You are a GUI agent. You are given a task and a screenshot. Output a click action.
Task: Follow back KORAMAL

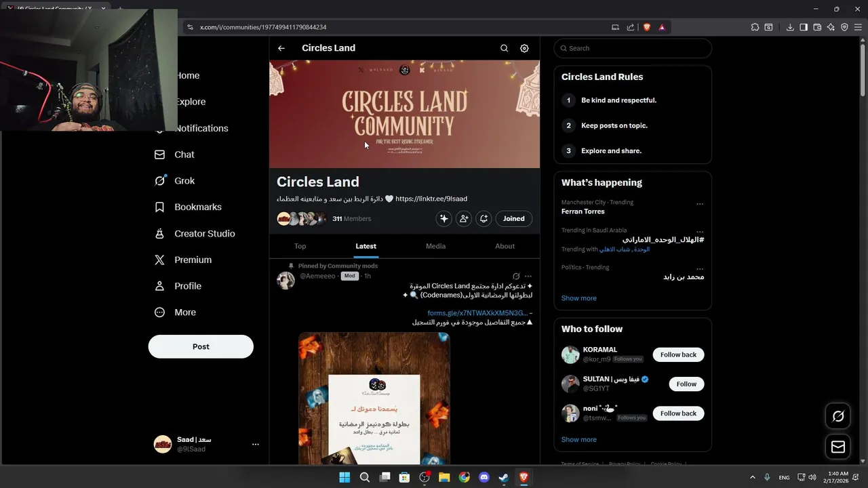pos(678,354)
